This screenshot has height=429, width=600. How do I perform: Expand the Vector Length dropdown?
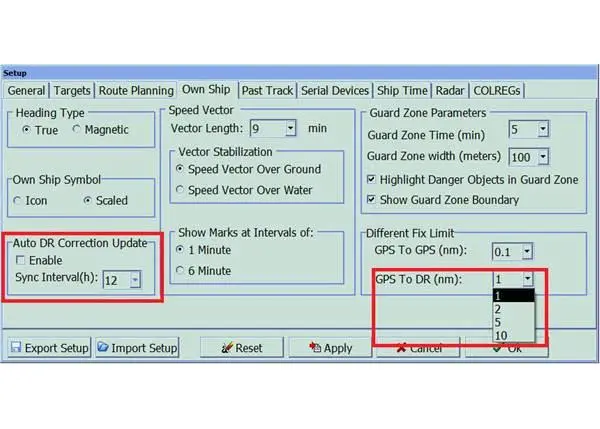coord(290,128)
